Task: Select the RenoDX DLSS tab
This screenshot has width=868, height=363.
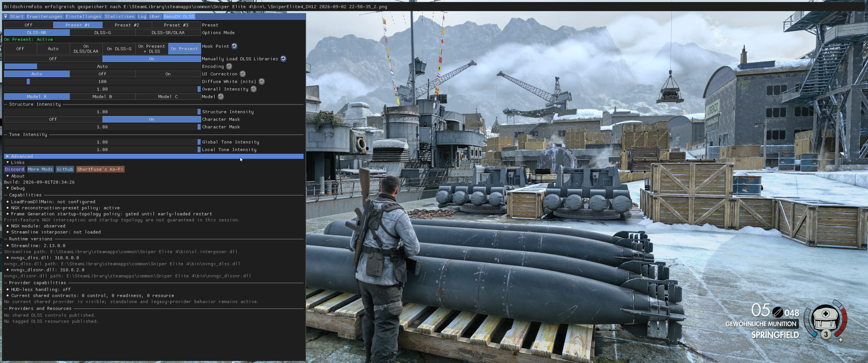Action: coord(179,16)
